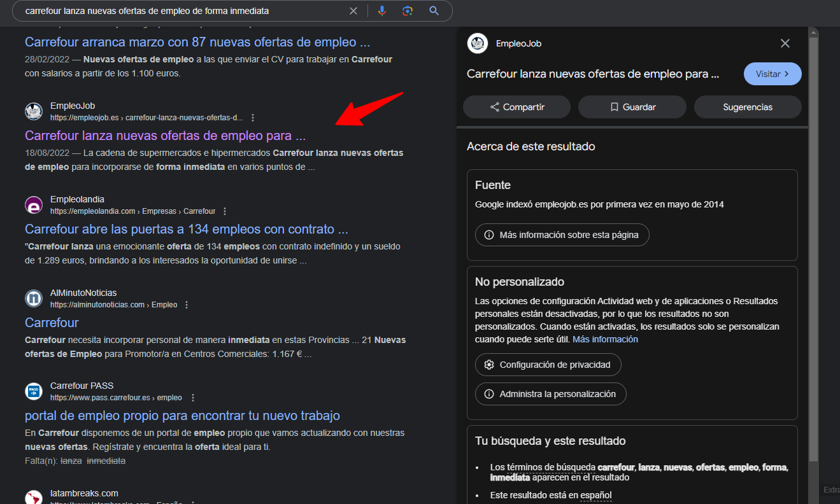Screen dimensions: 840x504
Task: Open result portal de empleo propio para encontrar
Action: (x=182, y=416)
